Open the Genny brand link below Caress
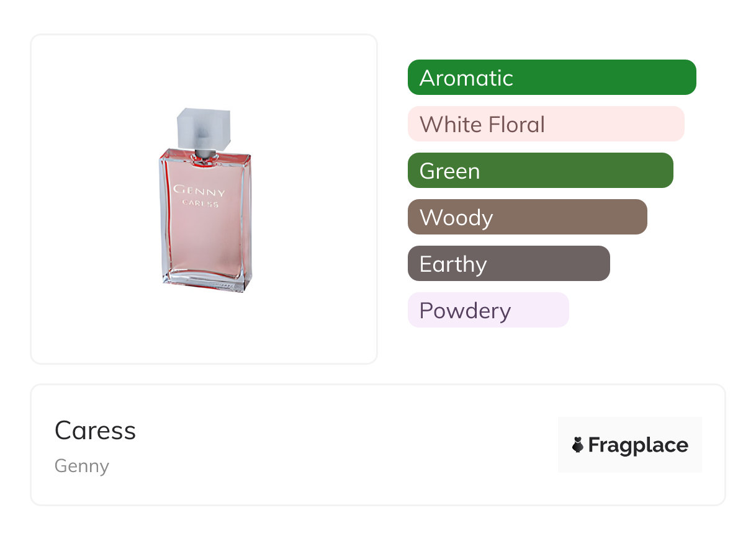The height and width of the screenshot is (536, 756). coord(82,466)
